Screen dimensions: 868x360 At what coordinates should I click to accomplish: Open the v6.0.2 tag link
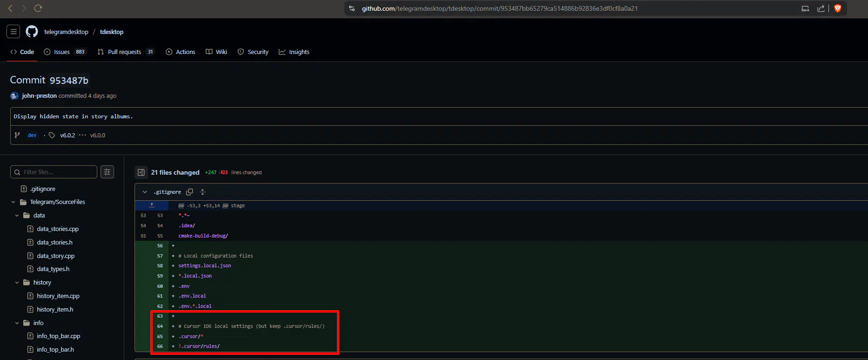pyautogui.click(x=67, y=135)
